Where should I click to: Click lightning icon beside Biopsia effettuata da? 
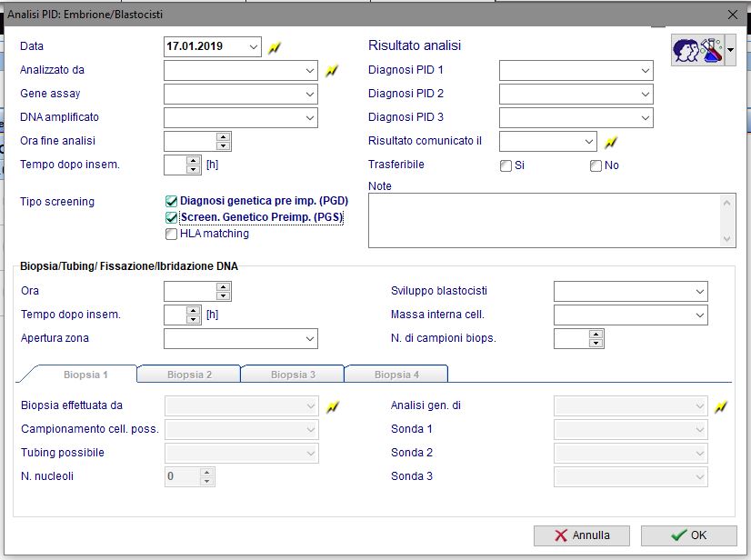(333, 406)
